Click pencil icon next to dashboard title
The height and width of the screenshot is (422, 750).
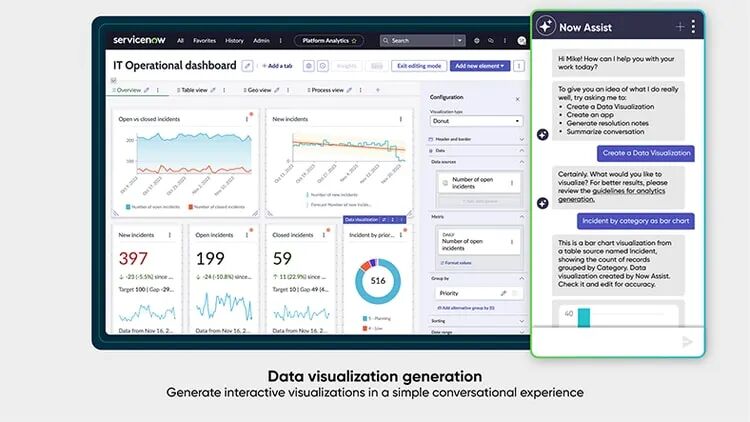(x=248, y=66)
